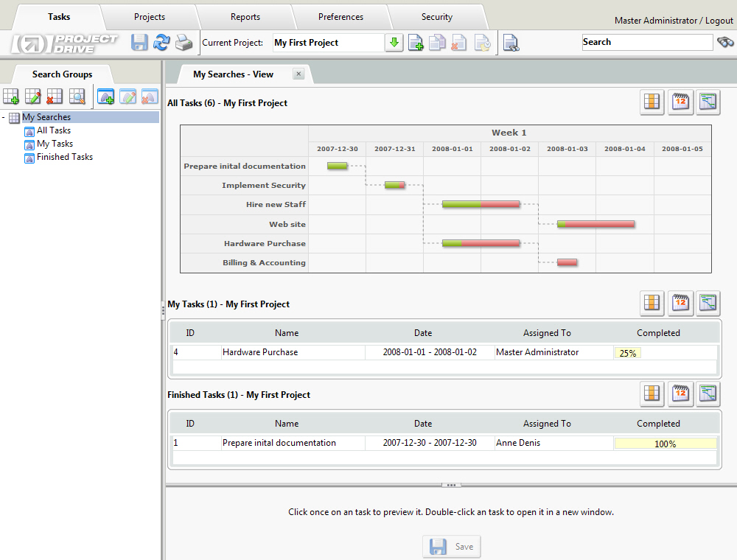The height and width of the screenshot is (560, 737).
Task: Select the Search Groups panel tab
Action: point(62,74)
